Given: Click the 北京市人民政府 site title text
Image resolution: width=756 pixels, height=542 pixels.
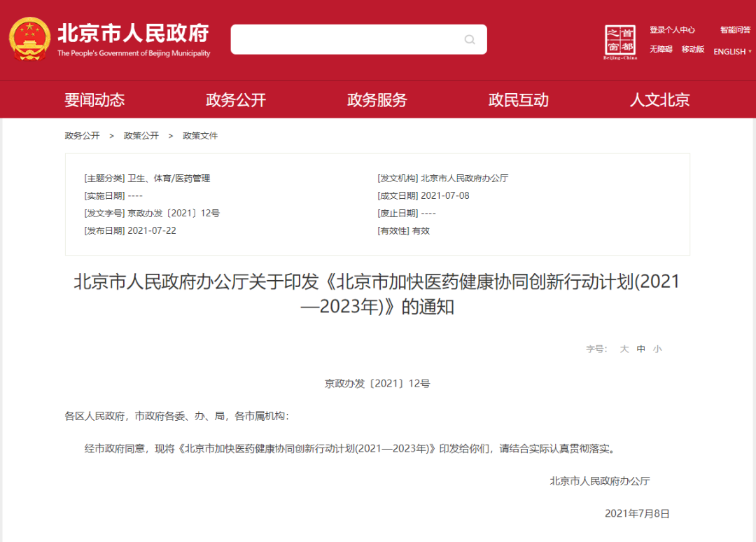Looking at the screenshot, I should (x=134, y=34).
